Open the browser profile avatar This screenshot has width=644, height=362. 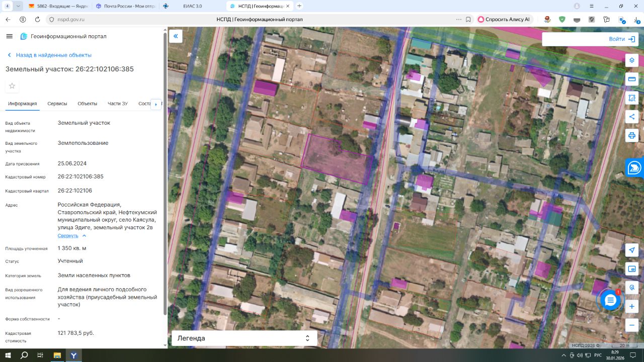pos(577,6)
